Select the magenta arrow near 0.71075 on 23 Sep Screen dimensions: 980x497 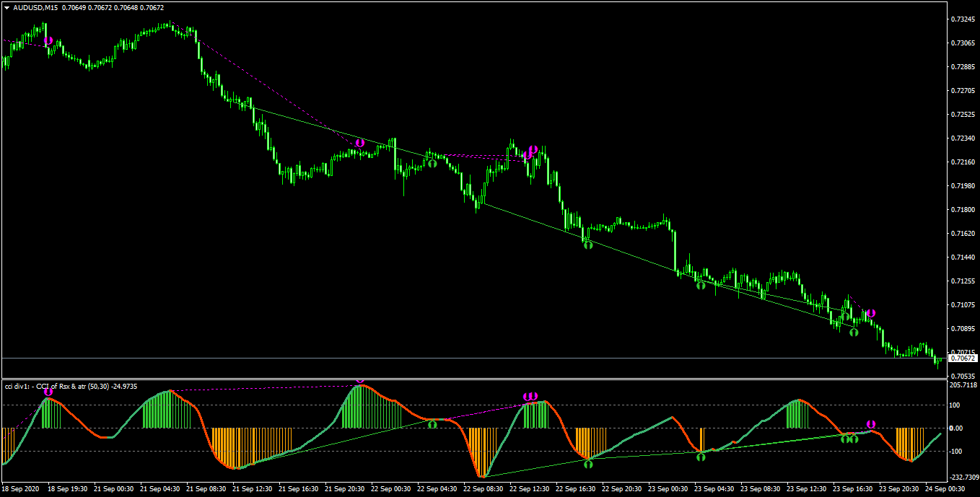(871, 313)
